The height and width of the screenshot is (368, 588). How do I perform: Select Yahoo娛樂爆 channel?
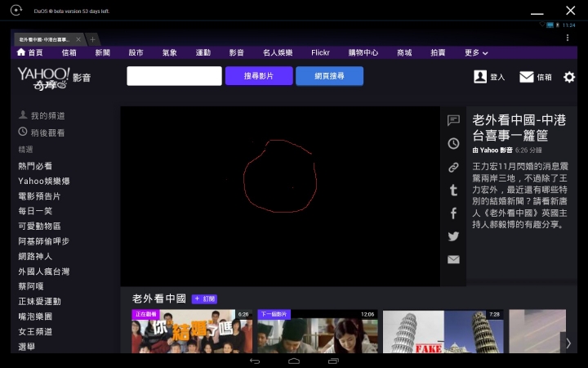click(x=44, y=181)
